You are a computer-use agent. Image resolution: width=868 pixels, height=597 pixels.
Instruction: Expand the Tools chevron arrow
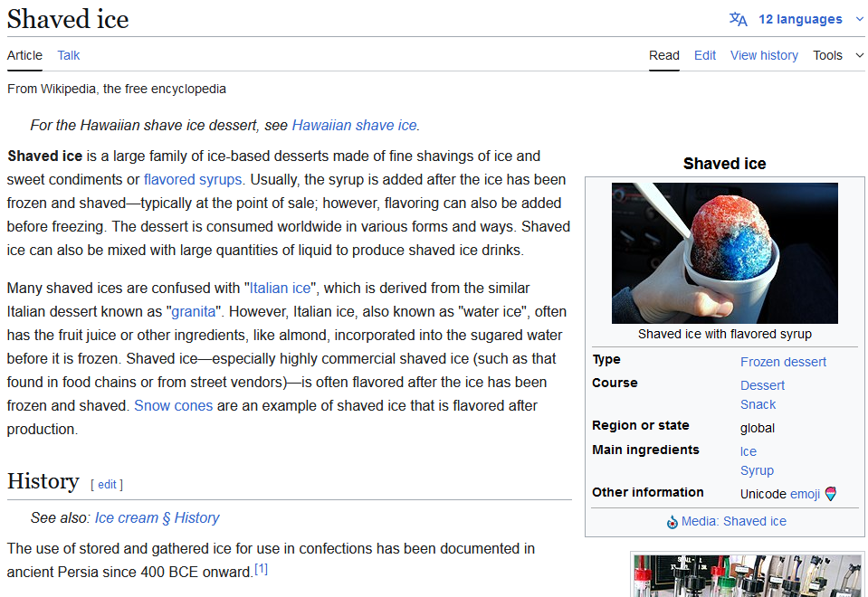(x=859, y=55)
